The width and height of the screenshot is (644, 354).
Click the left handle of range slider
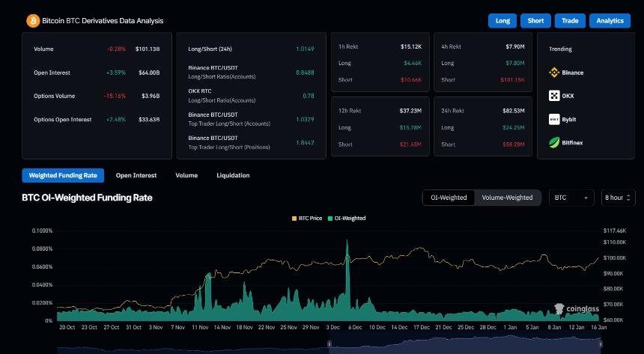click(329, 344)
